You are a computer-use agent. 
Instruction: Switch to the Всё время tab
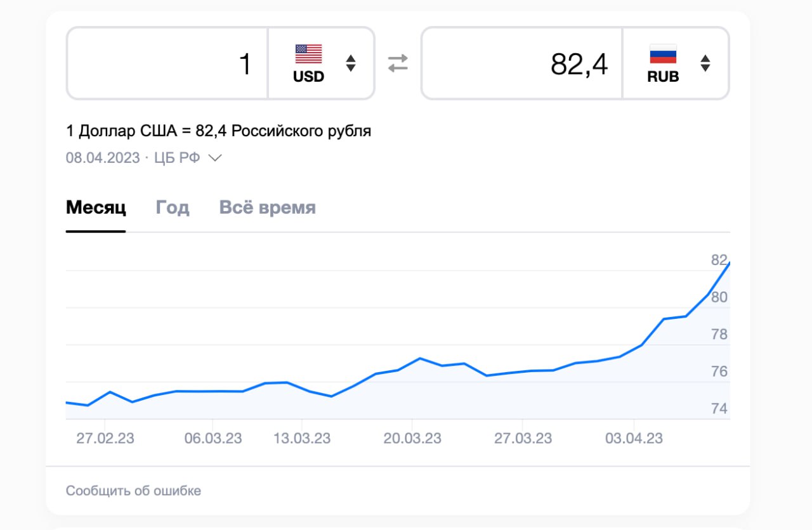267,207
